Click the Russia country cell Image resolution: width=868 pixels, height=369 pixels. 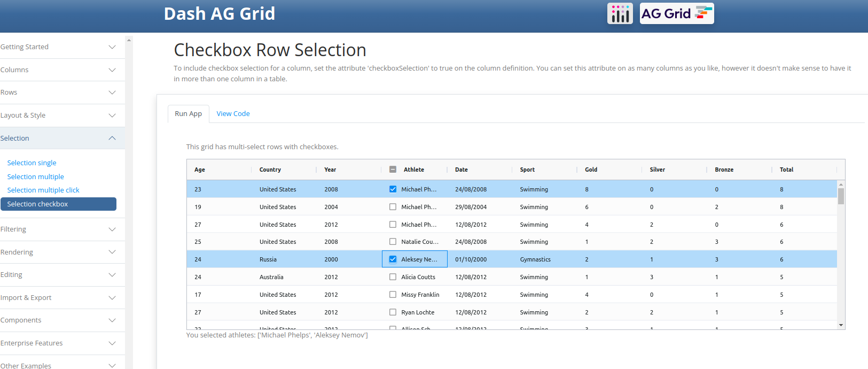coord(284,259)
